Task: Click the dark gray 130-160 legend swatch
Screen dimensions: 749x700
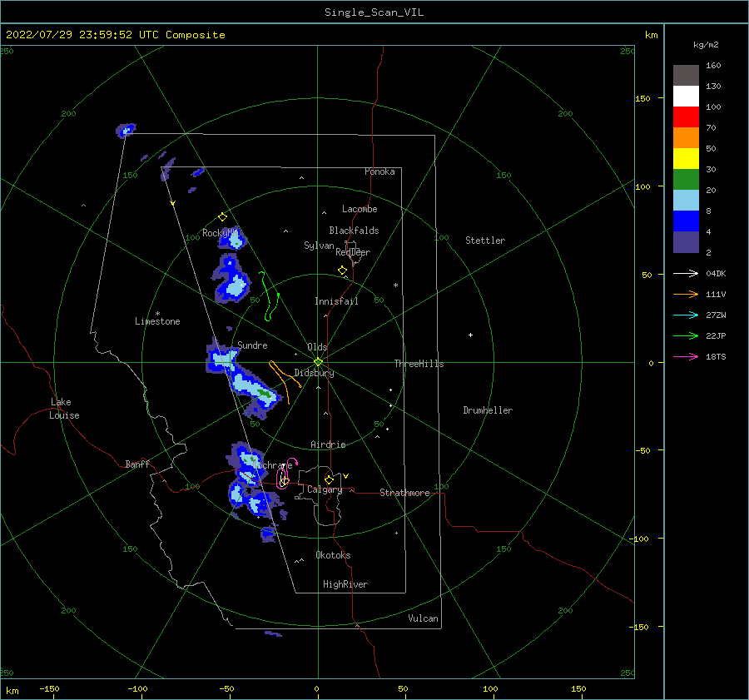Action: (686, 75)
